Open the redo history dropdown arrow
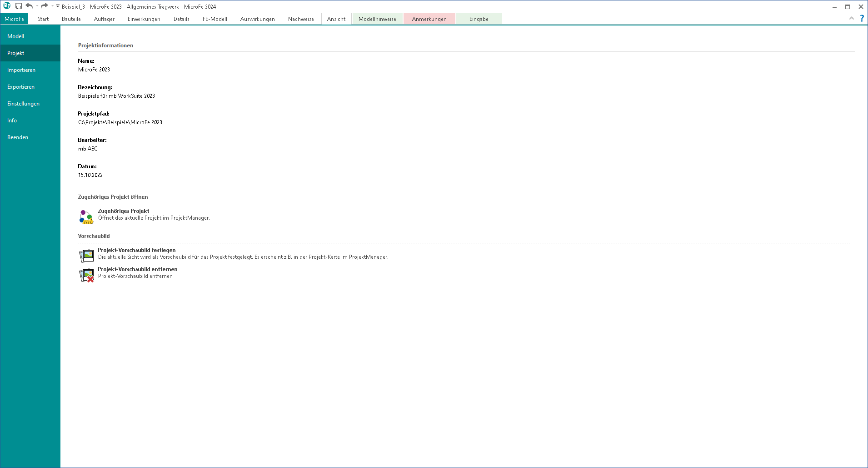The image size is (868, 468). (x=52, y=6)
